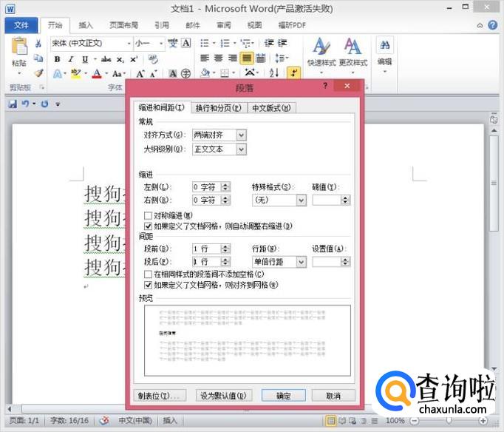This screenshot has width=504, height=432.
Task: Click the line spacing At value field
Action: tap(327, 262)
